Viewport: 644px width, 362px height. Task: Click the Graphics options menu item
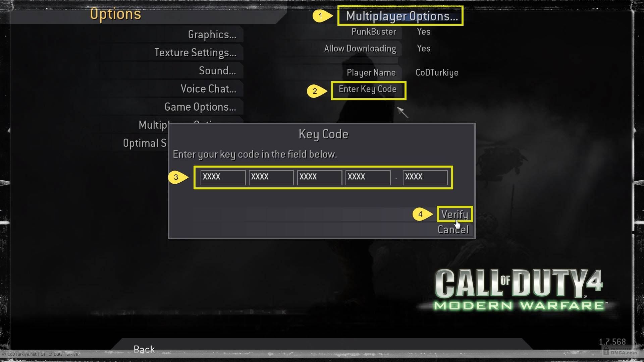[212, 34]
